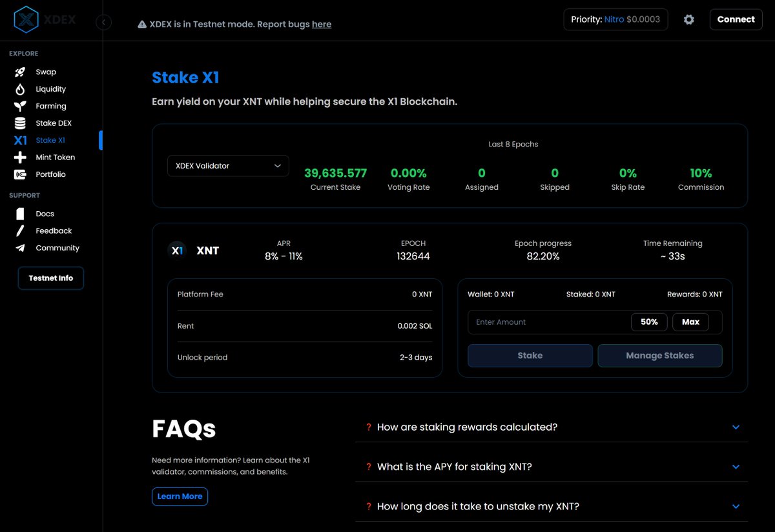Open Feedback under Support
The height and width of the screenshot is (532, 775).
click(x=54, y=230)
